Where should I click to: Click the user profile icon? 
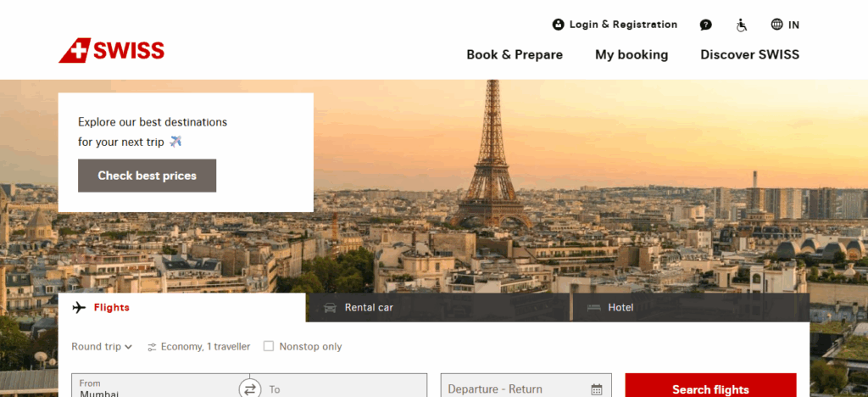558,25
